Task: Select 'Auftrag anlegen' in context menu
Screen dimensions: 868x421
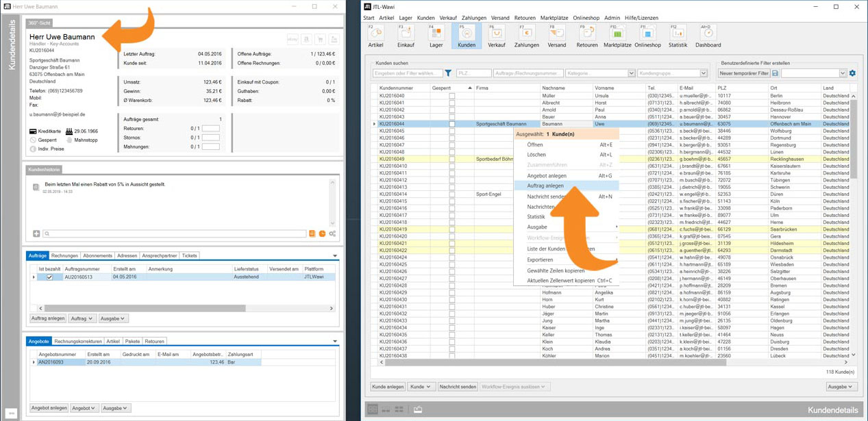Action: point(545,186)
